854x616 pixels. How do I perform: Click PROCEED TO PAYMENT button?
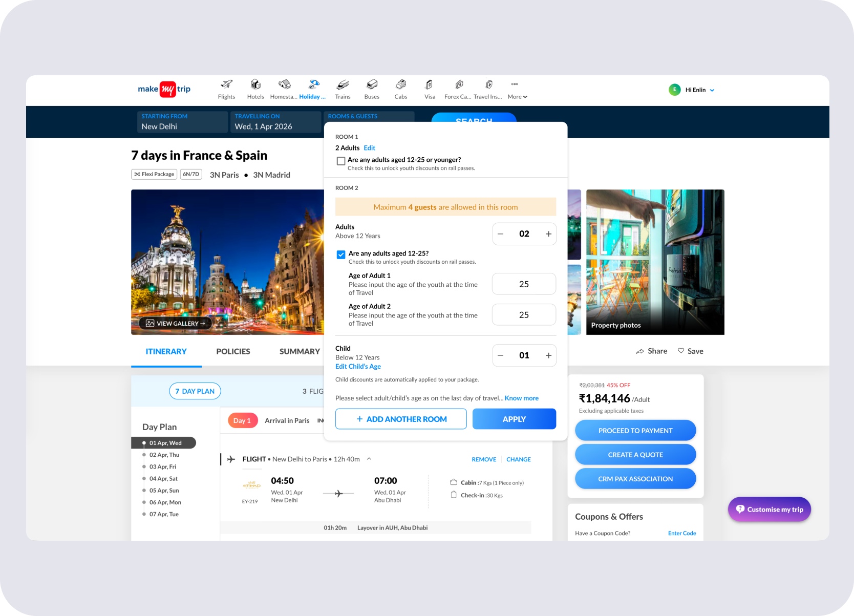(x=635, y=431)
